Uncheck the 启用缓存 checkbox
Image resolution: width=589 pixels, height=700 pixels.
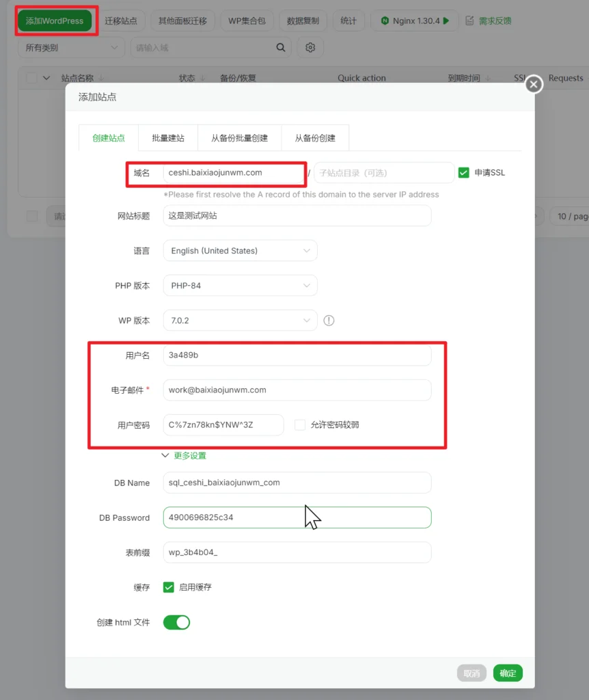[168, 587]
